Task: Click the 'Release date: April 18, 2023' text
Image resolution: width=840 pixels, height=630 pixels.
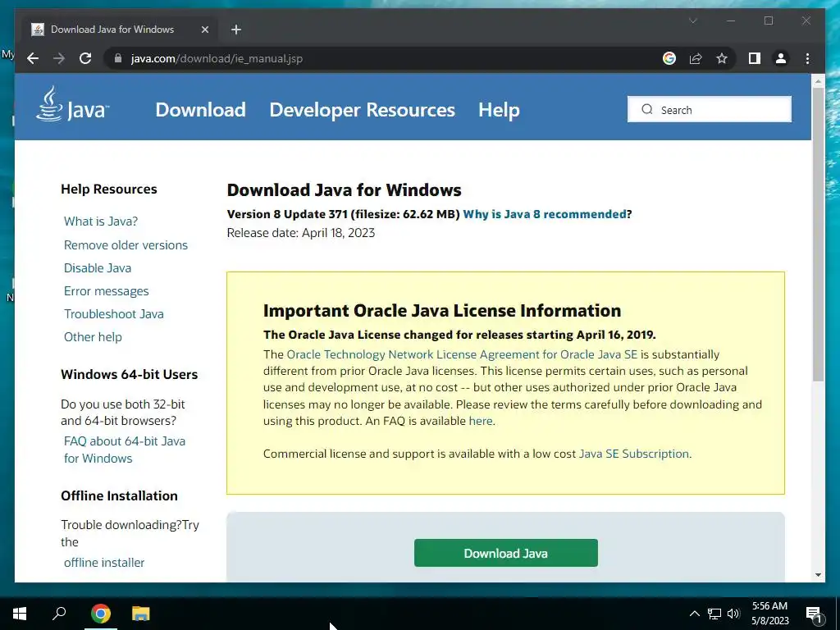Action: pyautogui.click(x=301, y=233)
